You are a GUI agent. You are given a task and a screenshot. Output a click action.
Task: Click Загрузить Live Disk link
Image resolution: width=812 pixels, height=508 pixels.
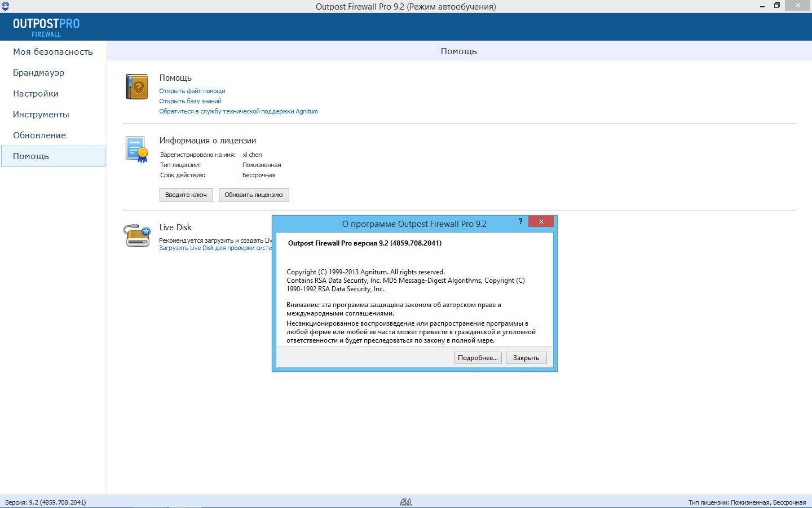[x=215, y=248]
